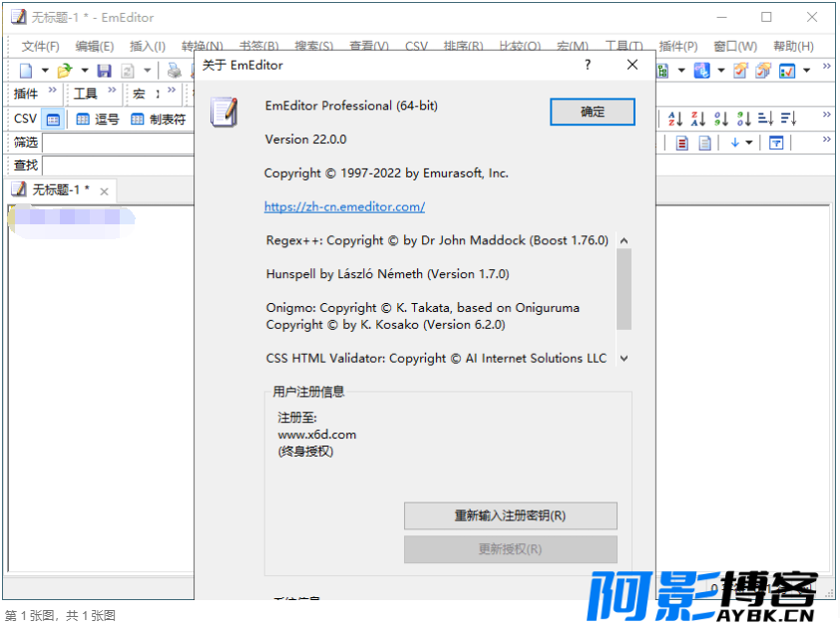Click the filter window toolbar icon
Image resolution: width=840 pixels, height=632 pixels.
click(x=776, y=143)
